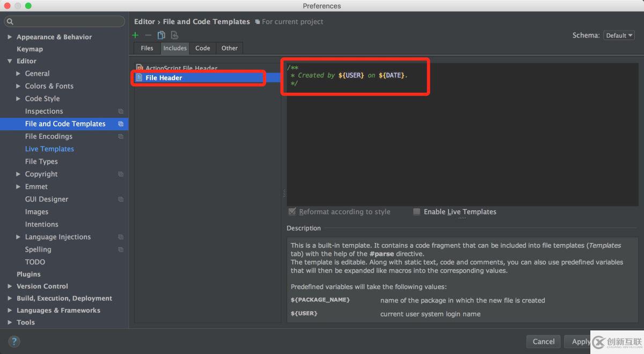The height and width of the screenshot is (354, 644).
Task: Expand Build, Execution, Deployment arrow
Action: coord(10,298)
